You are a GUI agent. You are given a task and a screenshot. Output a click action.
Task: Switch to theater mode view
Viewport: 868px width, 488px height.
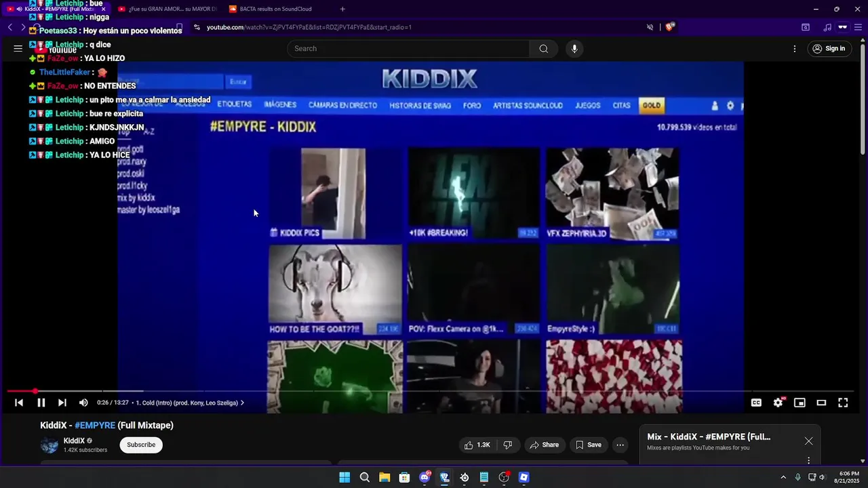tap(821, 403)
